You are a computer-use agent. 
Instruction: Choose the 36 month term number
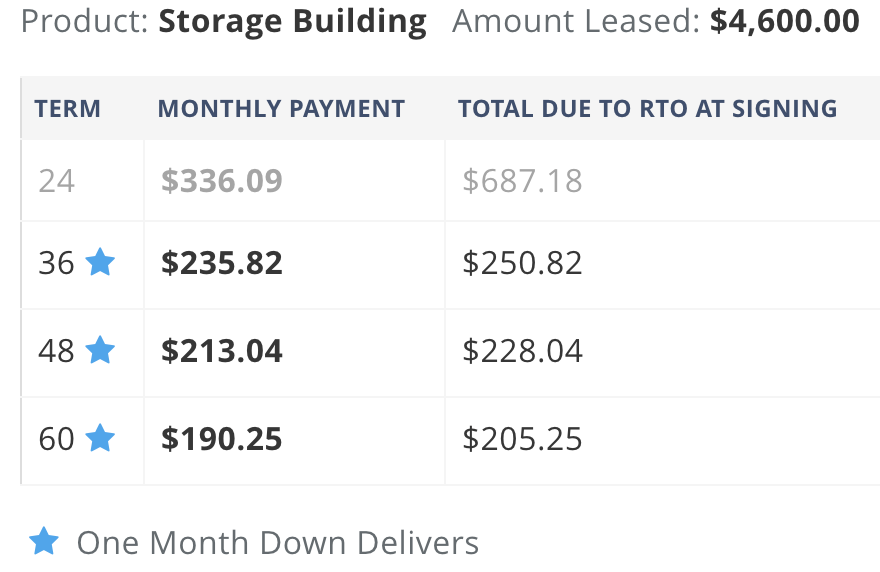click(x=56, y=263)
